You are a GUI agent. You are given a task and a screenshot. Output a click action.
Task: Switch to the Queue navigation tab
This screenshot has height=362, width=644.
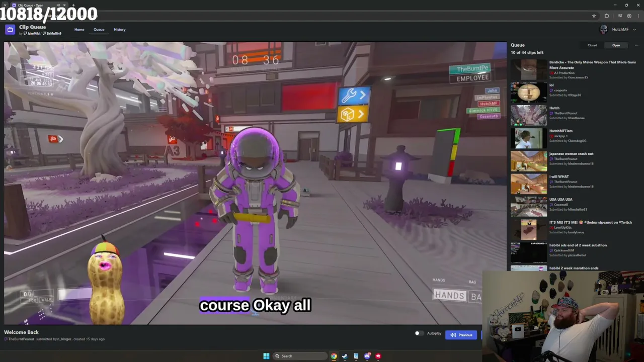point(99,30)
